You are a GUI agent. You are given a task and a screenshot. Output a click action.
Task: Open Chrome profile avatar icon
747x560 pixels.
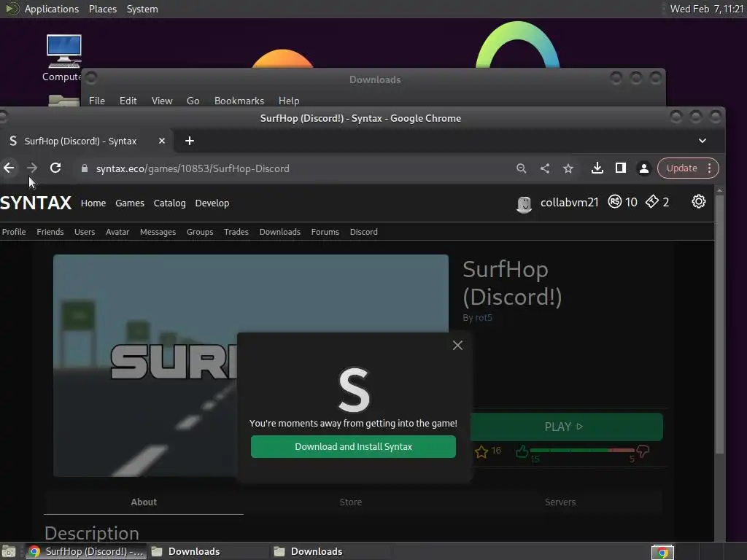point(643,168)
